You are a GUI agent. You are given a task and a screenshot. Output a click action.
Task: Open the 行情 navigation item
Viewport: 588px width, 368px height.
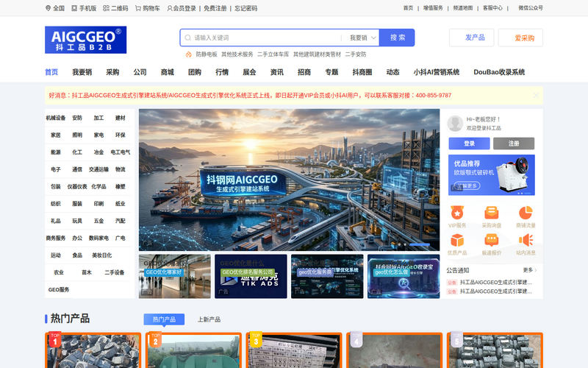coord(222,72)
